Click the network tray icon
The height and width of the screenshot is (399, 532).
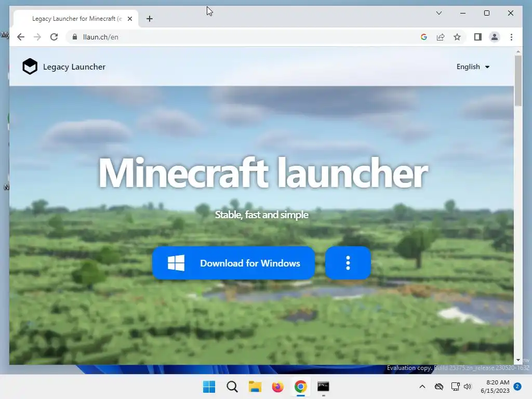tap(455, 387)
